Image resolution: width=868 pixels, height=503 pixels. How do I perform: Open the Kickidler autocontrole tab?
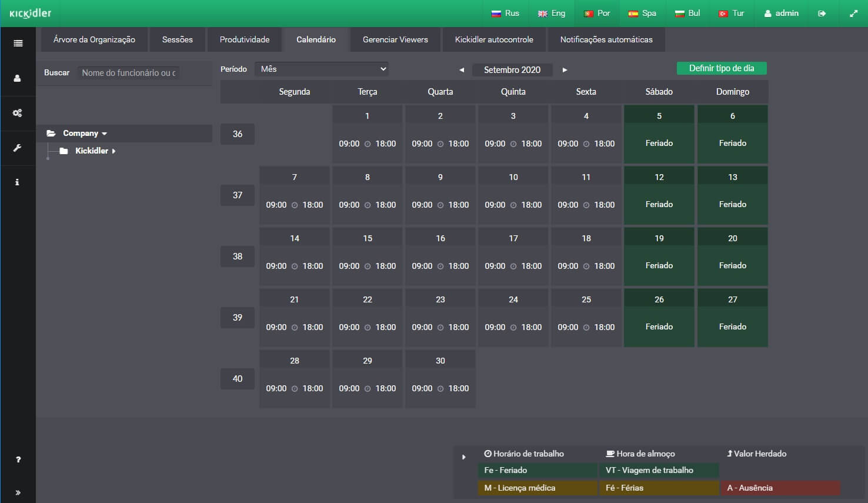[494, 39]
